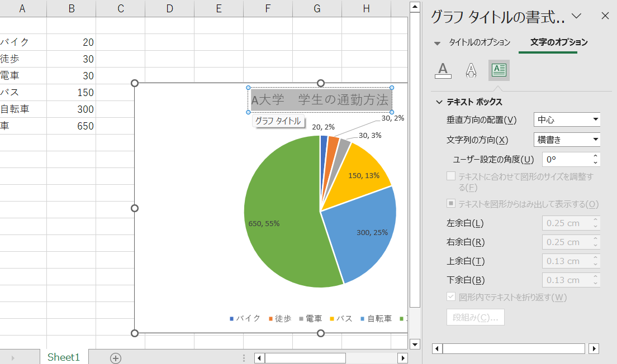Select column F header

[268, 8]
